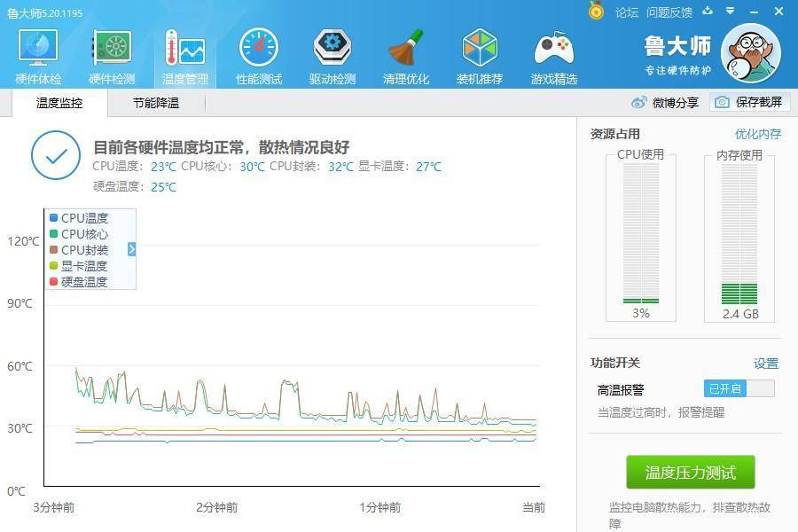Image resolution: width=798 pixels, height=532 pixels.
Task: Click the 2分钟前 time axis label
Action: 217,507
